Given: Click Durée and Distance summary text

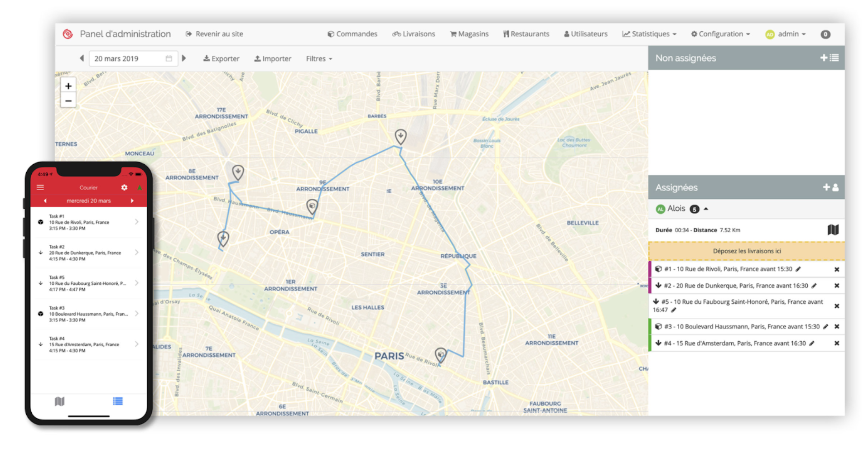Looking at the screenshot, I should tap(698, 230).
